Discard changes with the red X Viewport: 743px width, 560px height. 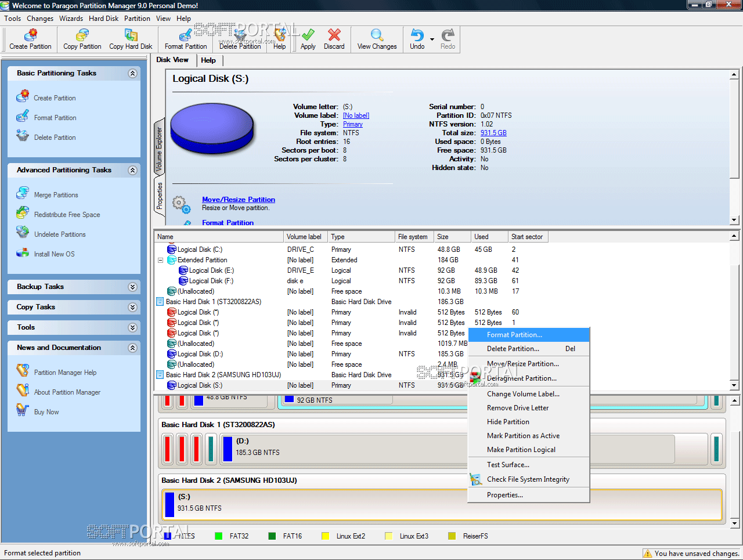tap(334, 39)
